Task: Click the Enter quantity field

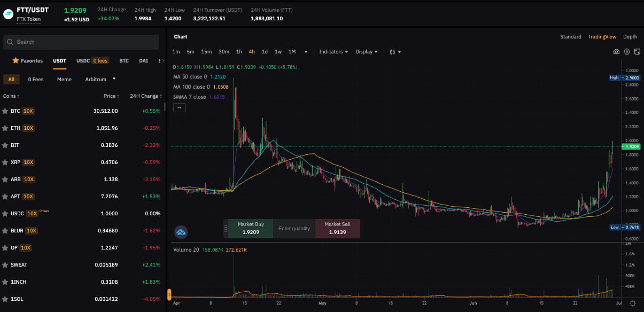Action: pos(294,229)
